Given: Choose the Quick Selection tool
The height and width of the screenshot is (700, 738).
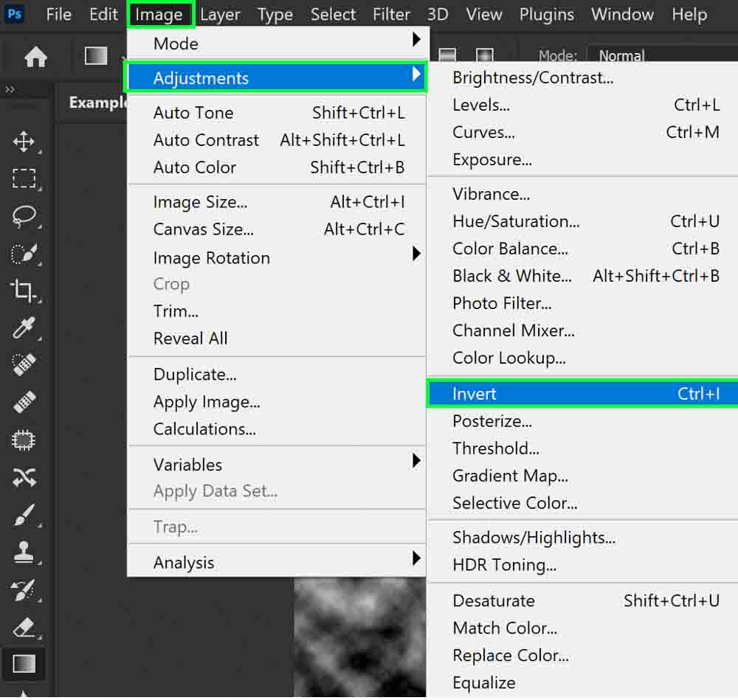Looking at the screenshot, I should click(24, 254).
